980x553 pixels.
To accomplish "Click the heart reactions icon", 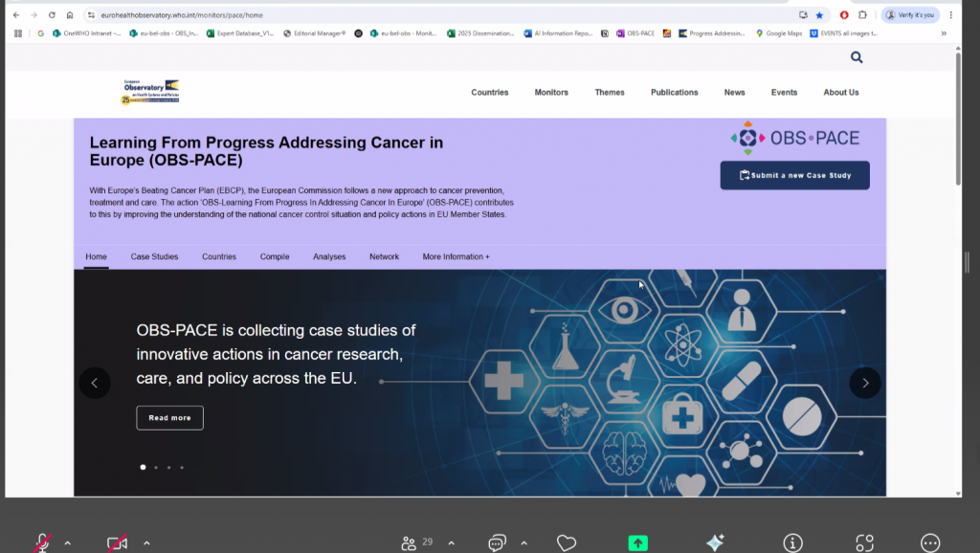I will point(567,542).
